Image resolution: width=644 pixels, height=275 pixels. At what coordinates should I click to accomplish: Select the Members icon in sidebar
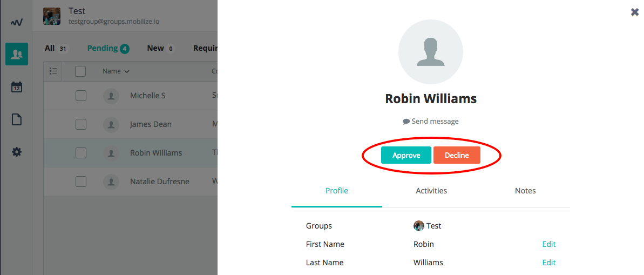(x=17, y=54)
